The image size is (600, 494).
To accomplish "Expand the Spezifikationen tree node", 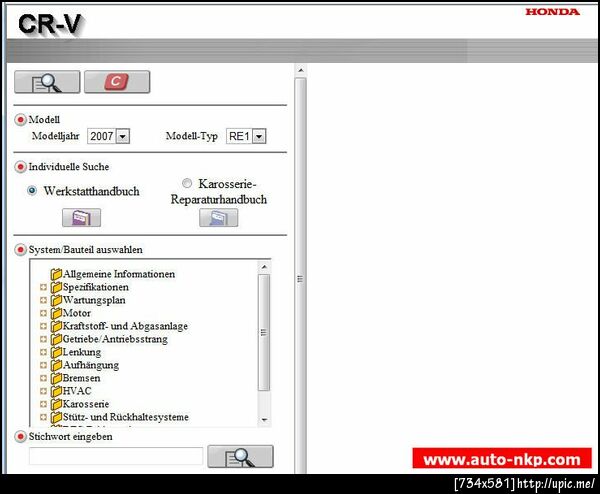I will (43, 287).
